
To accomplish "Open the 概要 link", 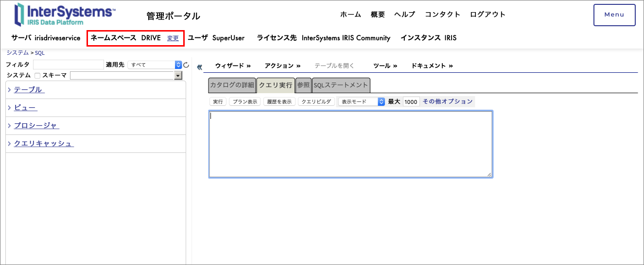I will (378, 14).
